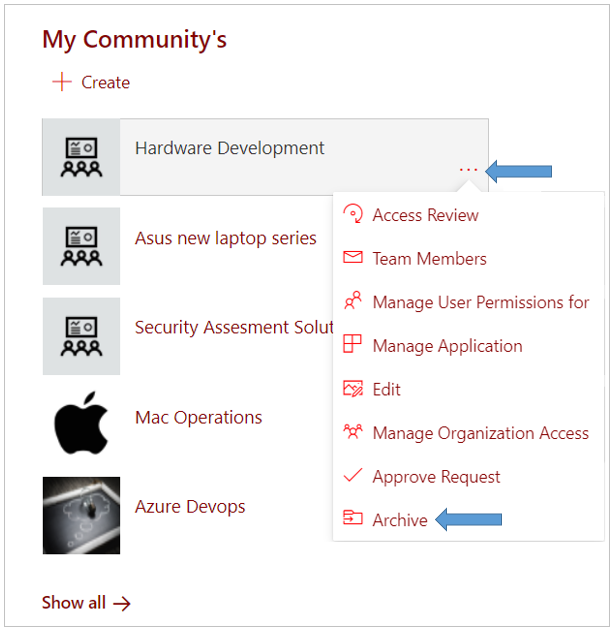
Task: Click the Create community button
Action: pyautogui.click(x=91, y=82)
